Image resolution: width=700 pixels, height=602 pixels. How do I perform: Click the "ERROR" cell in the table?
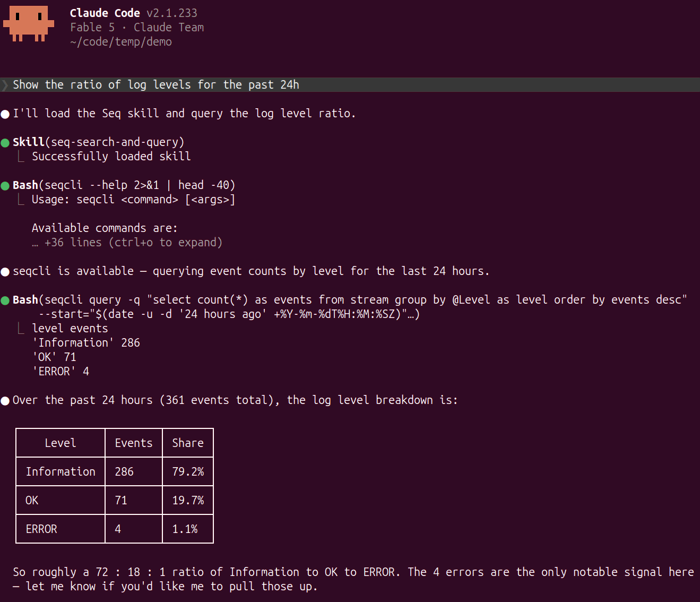[x=61, y=529]
